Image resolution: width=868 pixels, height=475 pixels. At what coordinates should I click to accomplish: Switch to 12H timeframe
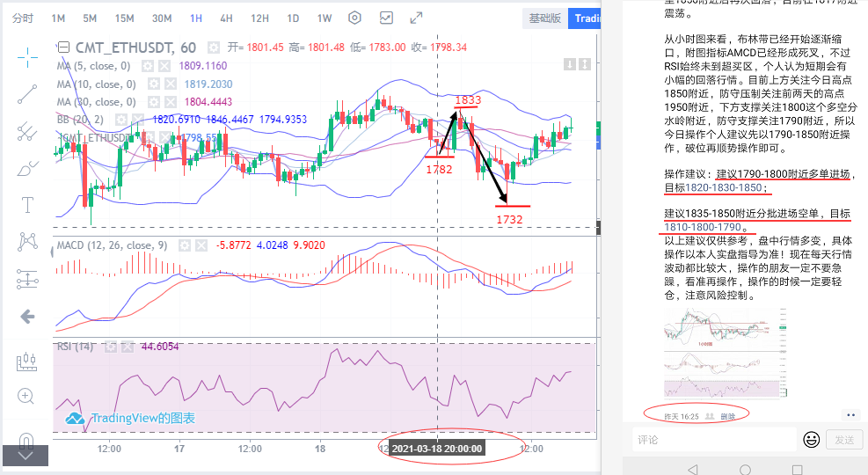(259, 18)
